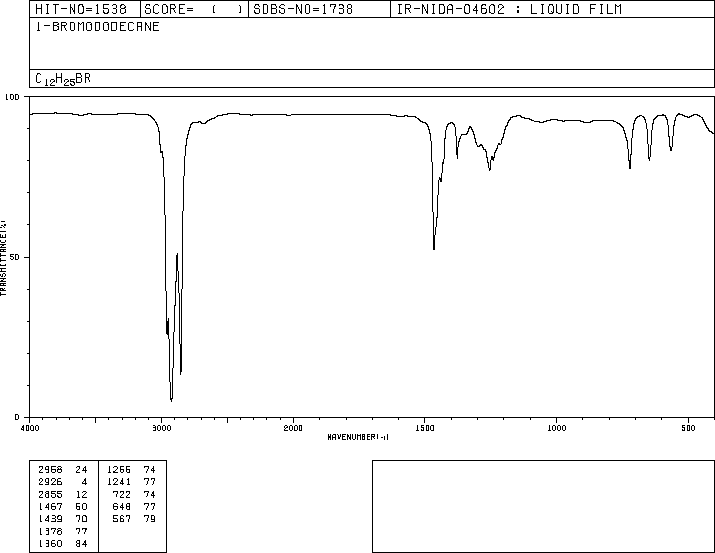
Task: Click transmittance value 24 beside 2968
Action: click(81, 470)
